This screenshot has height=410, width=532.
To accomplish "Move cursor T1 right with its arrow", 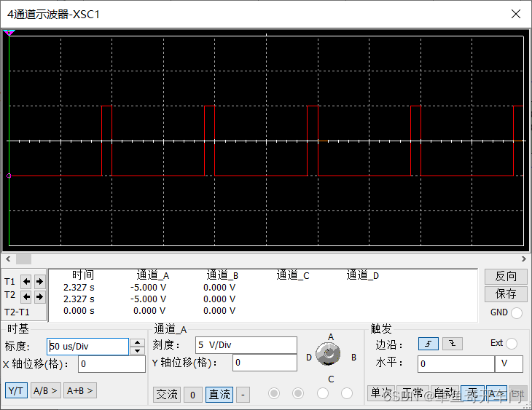I will (39, 281).
